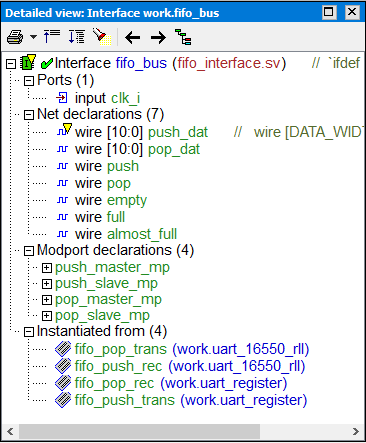Screen dimensions: 366x443
Task: Select the pop_dat net name
Action: tap(174, 149)
